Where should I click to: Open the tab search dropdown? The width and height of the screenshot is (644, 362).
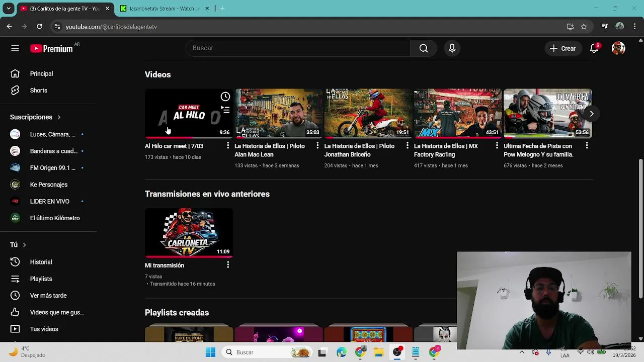pos(9,9)
